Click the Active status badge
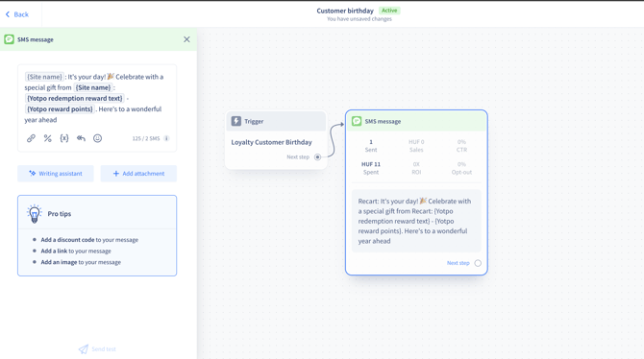 pyautogui.click(x=389, y=11)
